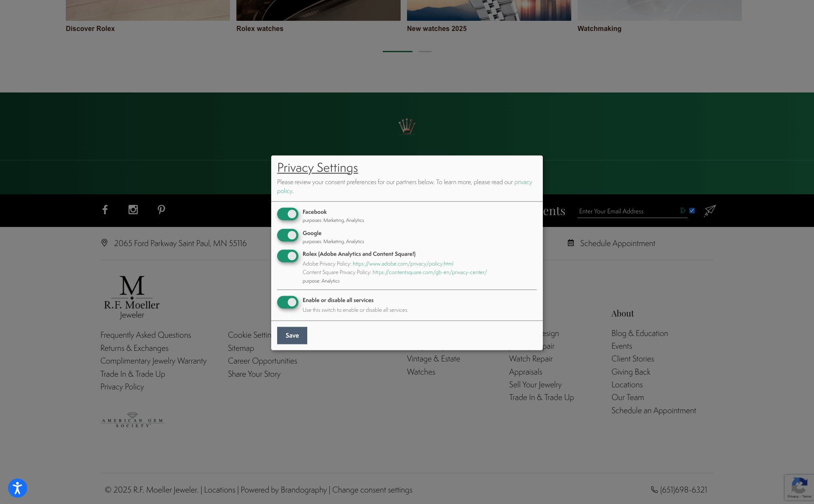Toggle the Facebook consent switch

[288, 214]
